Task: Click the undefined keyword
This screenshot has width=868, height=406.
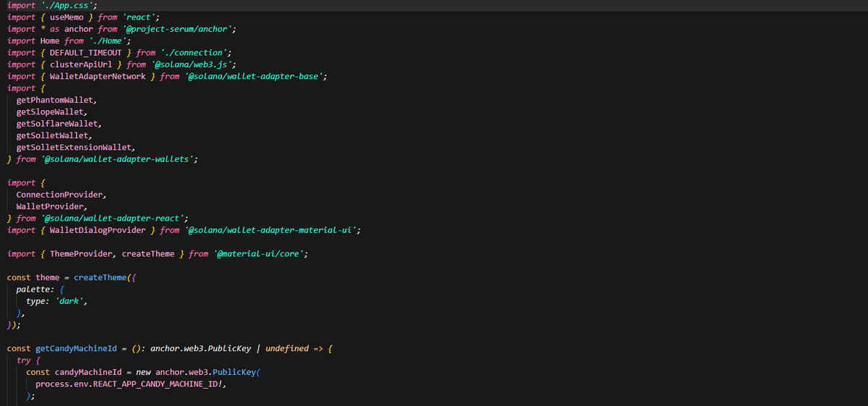Action: pos(286,348)
